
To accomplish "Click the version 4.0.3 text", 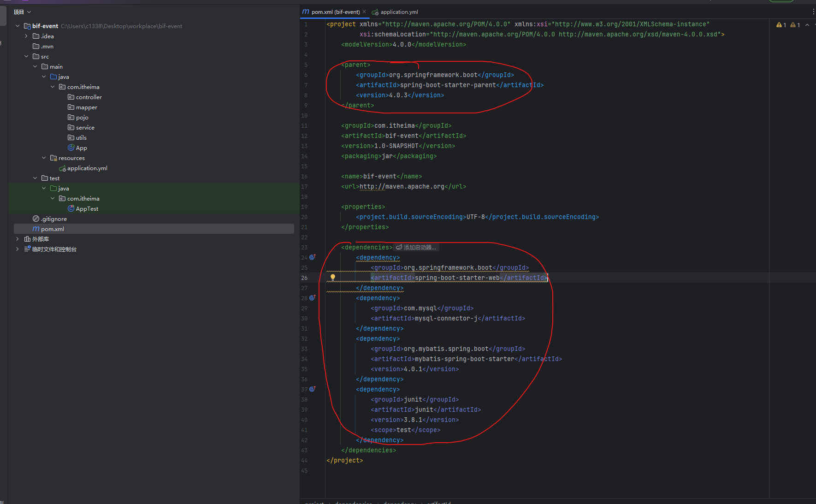I will (x=398, y=95).
